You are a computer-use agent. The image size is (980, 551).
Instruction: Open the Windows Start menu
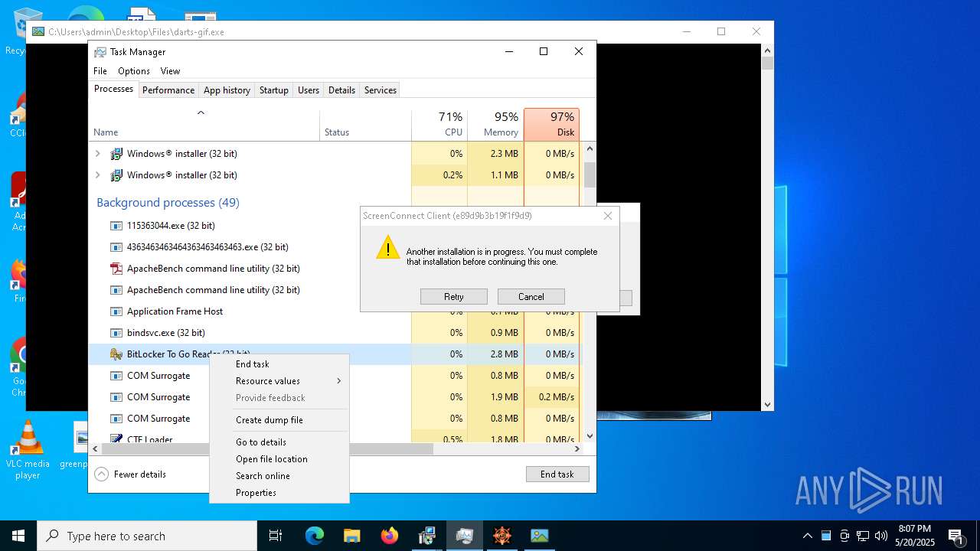pos(18,536)
